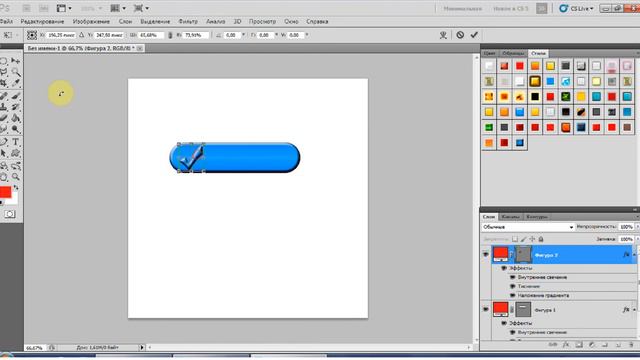640x360 pixels.
Task: Add a layer mask icon
Action: (579, 345)
